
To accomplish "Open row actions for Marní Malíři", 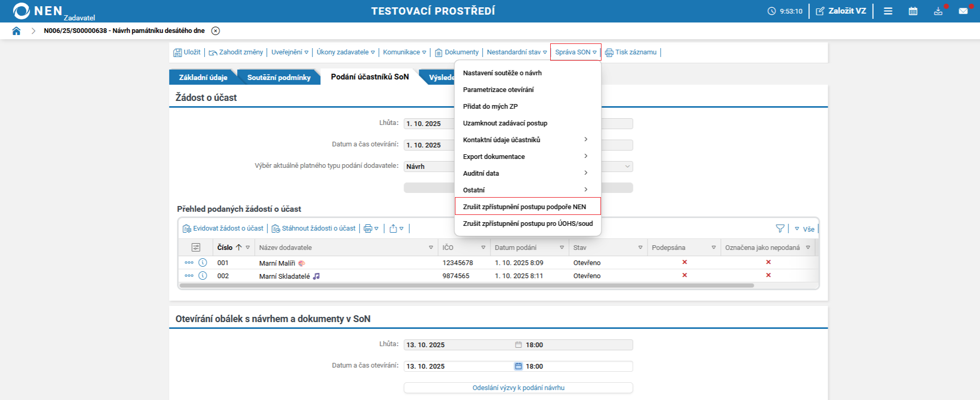I will pyautogui.click(x=189, y=262).
